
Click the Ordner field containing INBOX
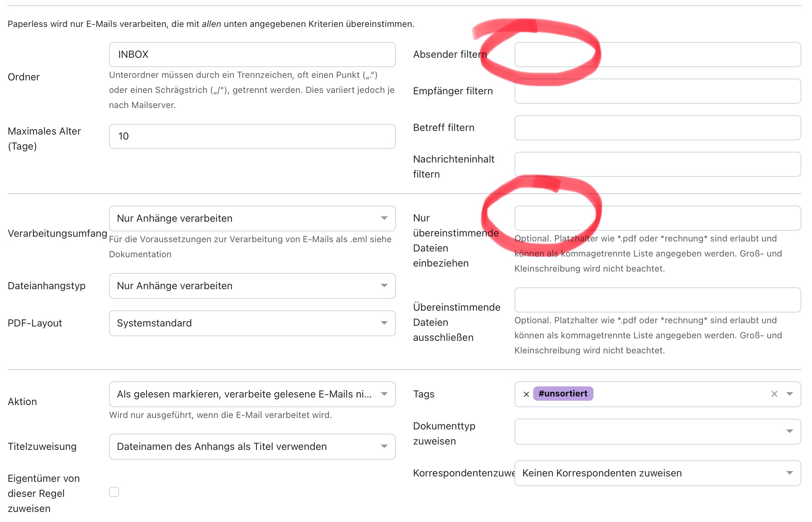252,55
